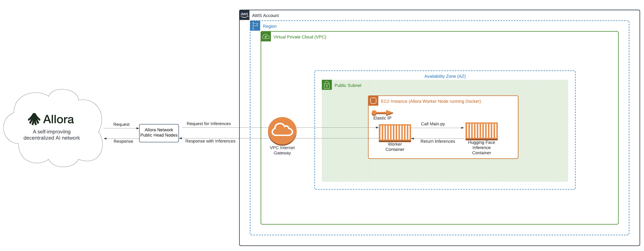
Task: Click the VPC cloud lock icon
Action: [x=266, y=36]
